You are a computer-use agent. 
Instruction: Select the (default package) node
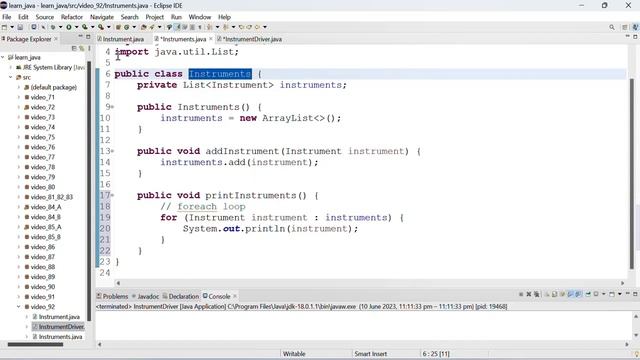click(50, 87)
